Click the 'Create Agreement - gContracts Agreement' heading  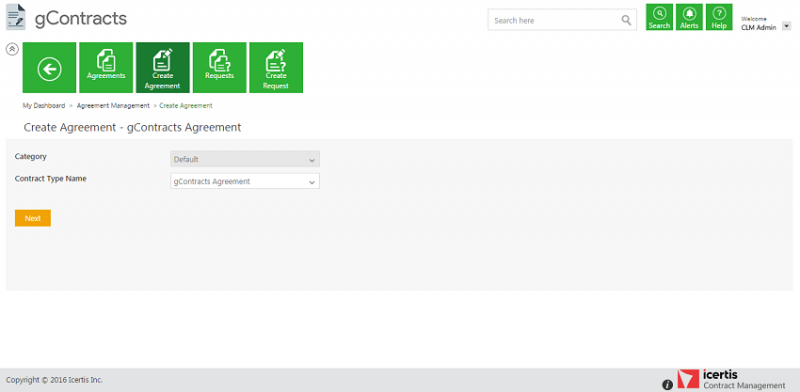[132, 128]
